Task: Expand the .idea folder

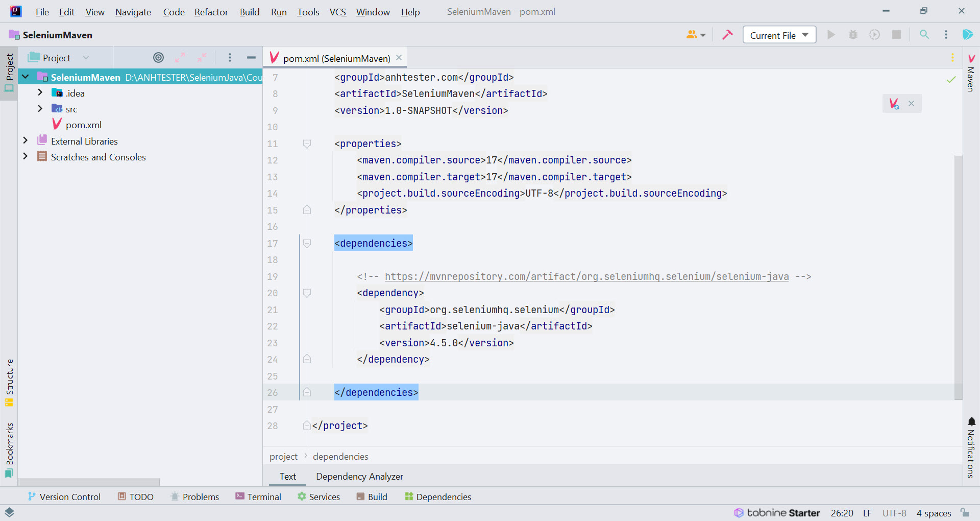Action: (x=40, y=93)
